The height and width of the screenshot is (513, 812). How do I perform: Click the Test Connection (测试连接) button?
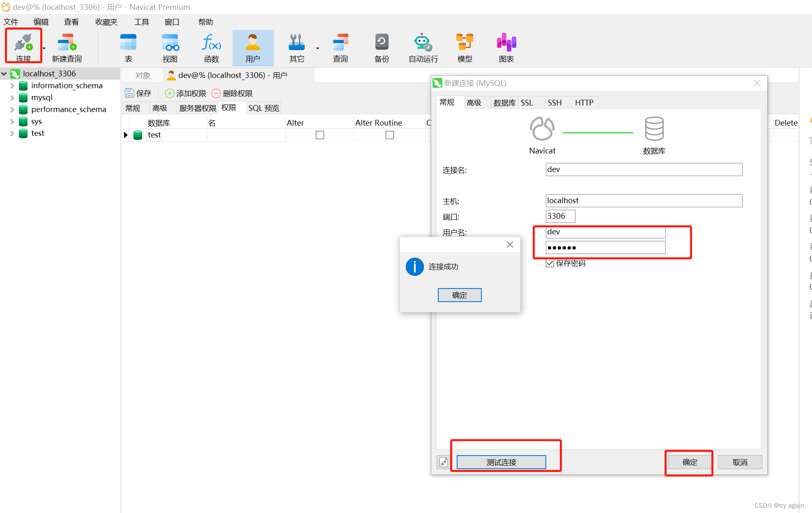tap(501, 462)
